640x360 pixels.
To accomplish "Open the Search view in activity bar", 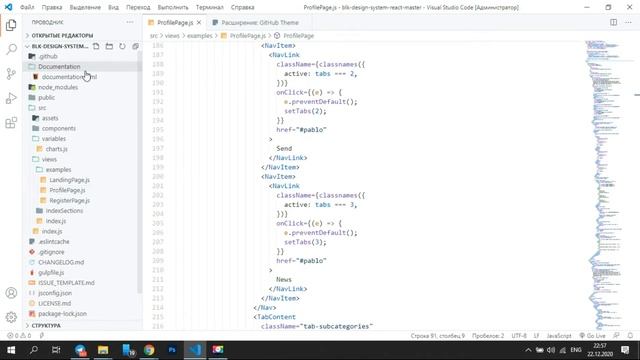I will click(x=11, y=49).
